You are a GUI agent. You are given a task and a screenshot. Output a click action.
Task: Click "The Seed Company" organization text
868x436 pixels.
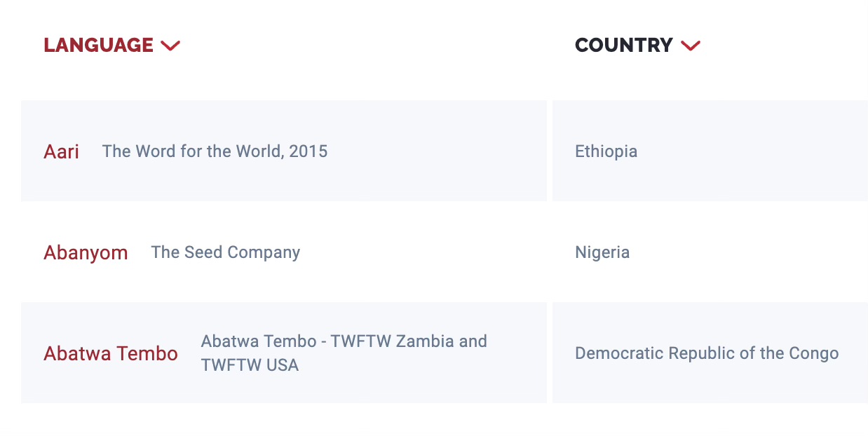tap(225, 252)
